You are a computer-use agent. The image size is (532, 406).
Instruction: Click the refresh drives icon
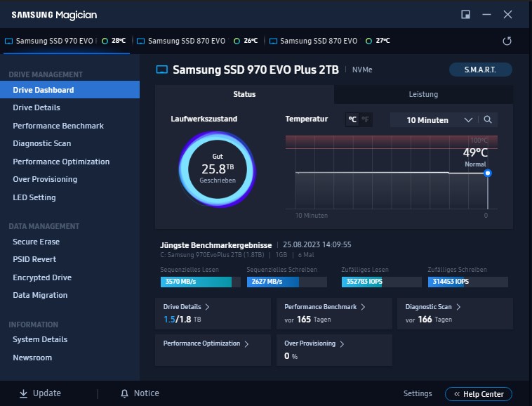pos(507,41)
